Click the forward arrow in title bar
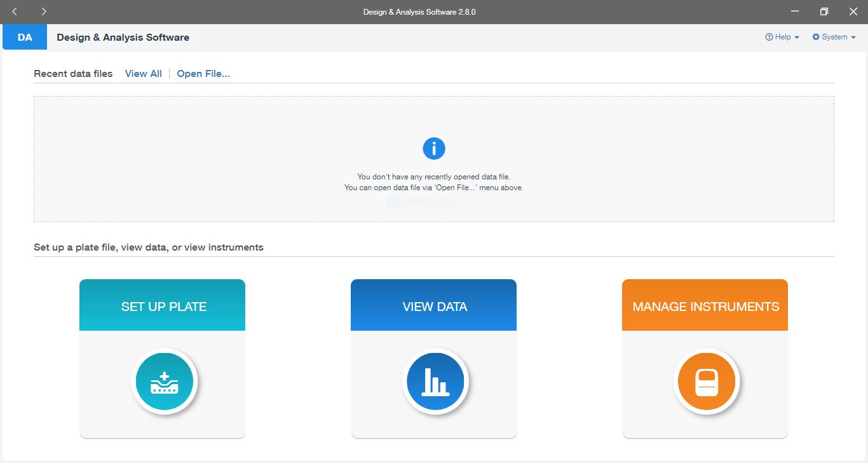Viewport: 868px width, 463px height. (x=43, y=11)
